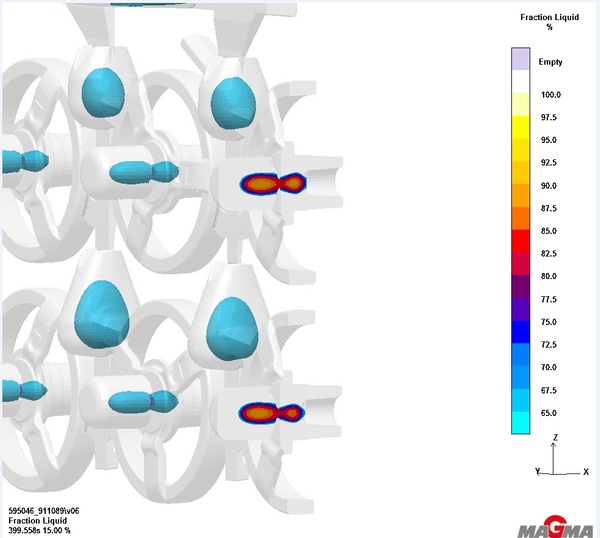
Task: Select the lavender Empty legend swatch
Action: pyautogui.click(x=519, y=60)
